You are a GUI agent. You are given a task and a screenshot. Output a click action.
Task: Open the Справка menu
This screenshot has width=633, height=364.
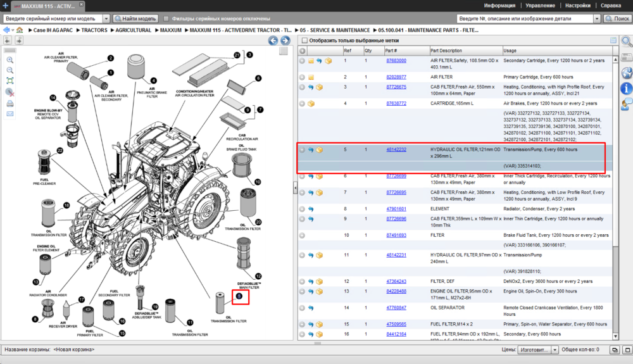tap(610, 6)
